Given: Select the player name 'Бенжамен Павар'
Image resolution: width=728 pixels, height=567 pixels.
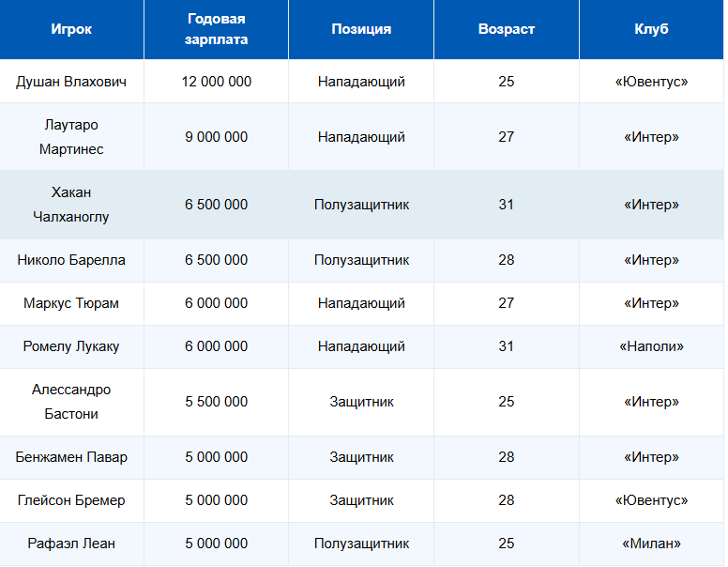Looking at the screenshot, I should pyautogui.click(x=71, y=457).
